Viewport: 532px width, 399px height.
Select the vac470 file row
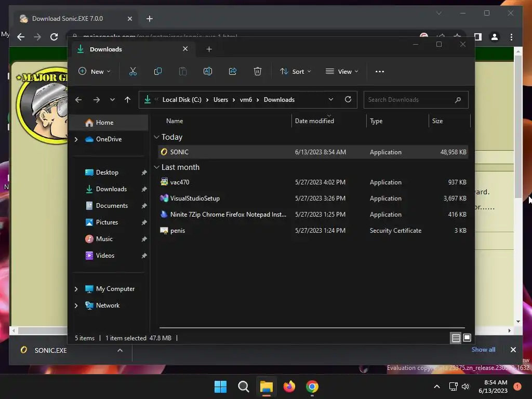pyautogui.click(x=313, y=182)
